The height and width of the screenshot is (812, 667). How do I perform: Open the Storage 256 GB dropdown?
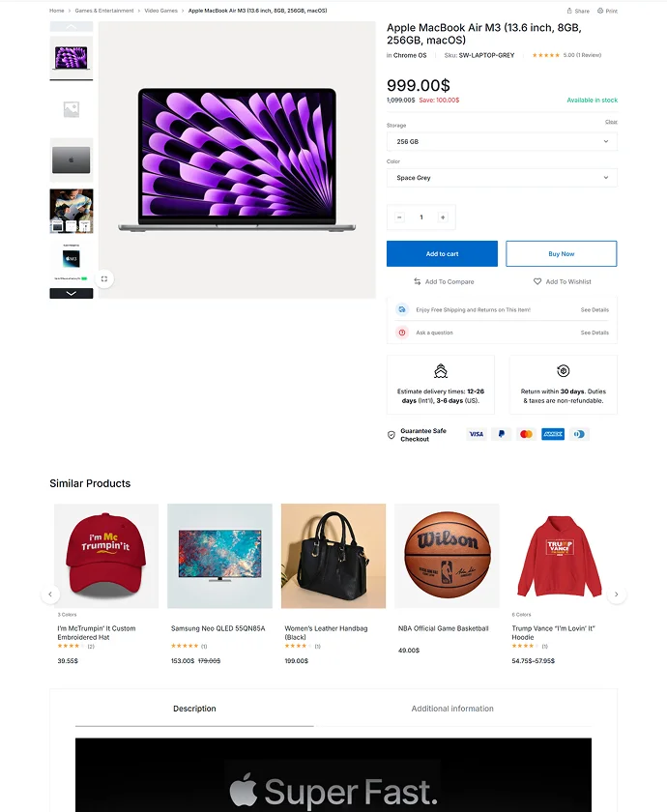click(502, 141)
